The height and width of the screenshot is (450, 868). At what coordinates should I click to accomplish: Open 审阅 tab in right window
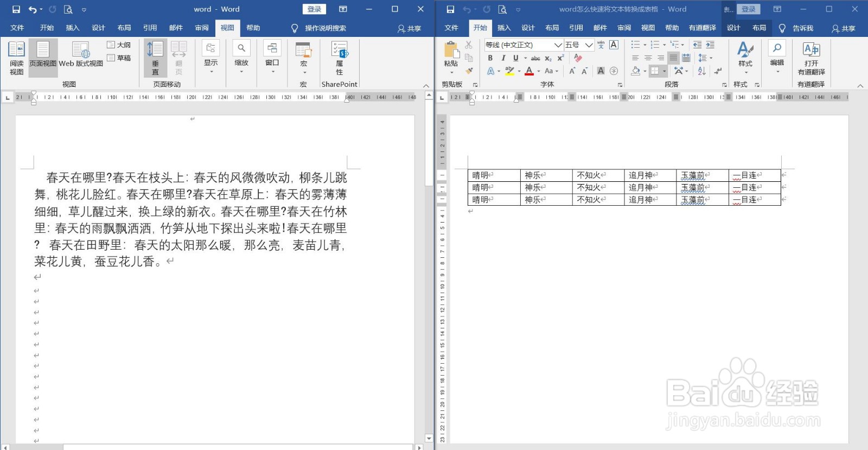624,28
